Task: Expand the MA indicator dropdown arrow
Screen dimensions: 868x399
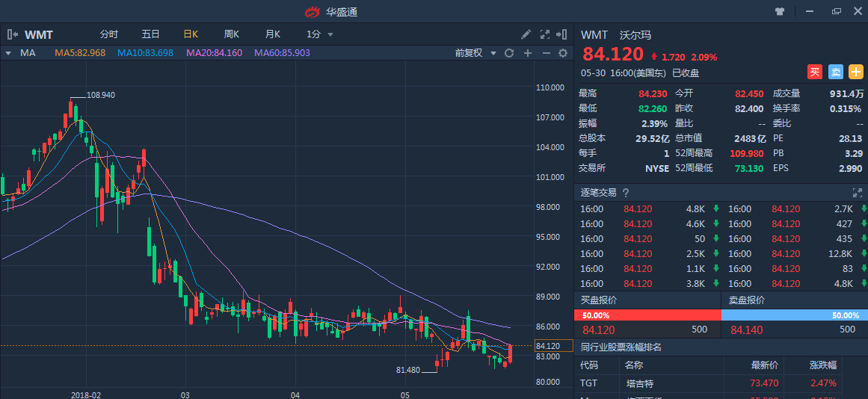Action: [x=8, y=53]
